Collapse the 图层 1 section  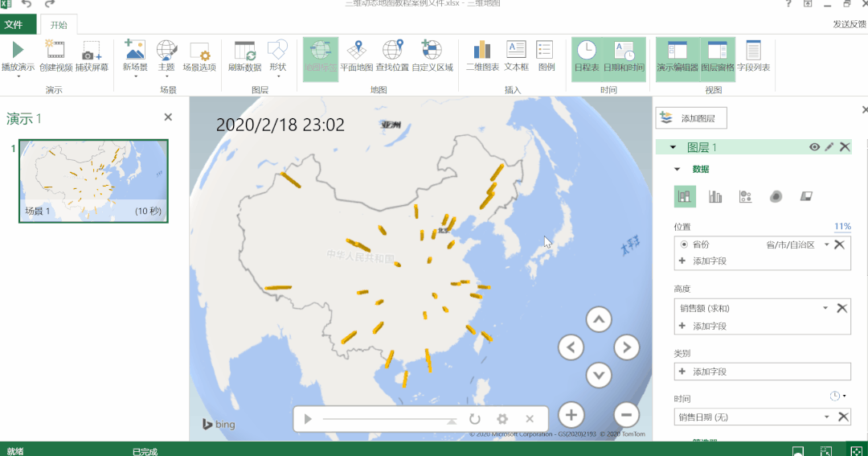click(673, 147)
